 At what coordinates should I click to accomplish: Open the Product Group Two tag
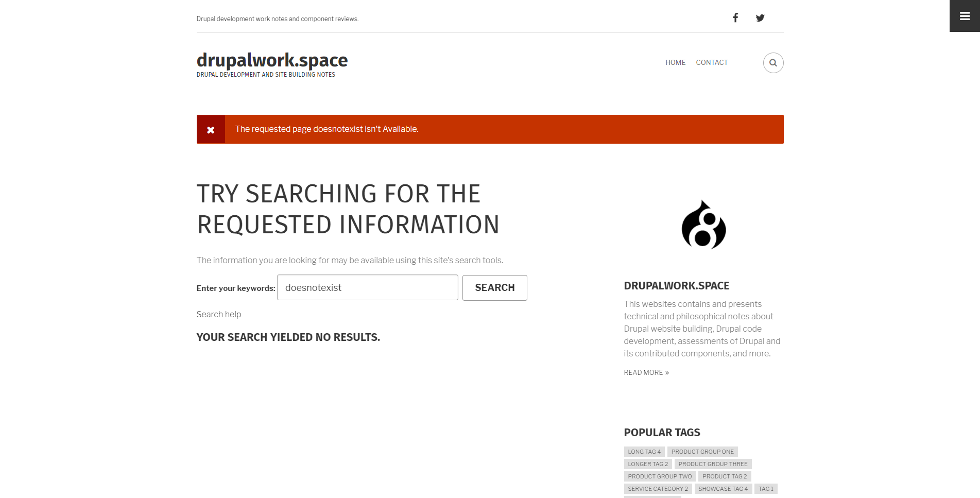(660, 476)
